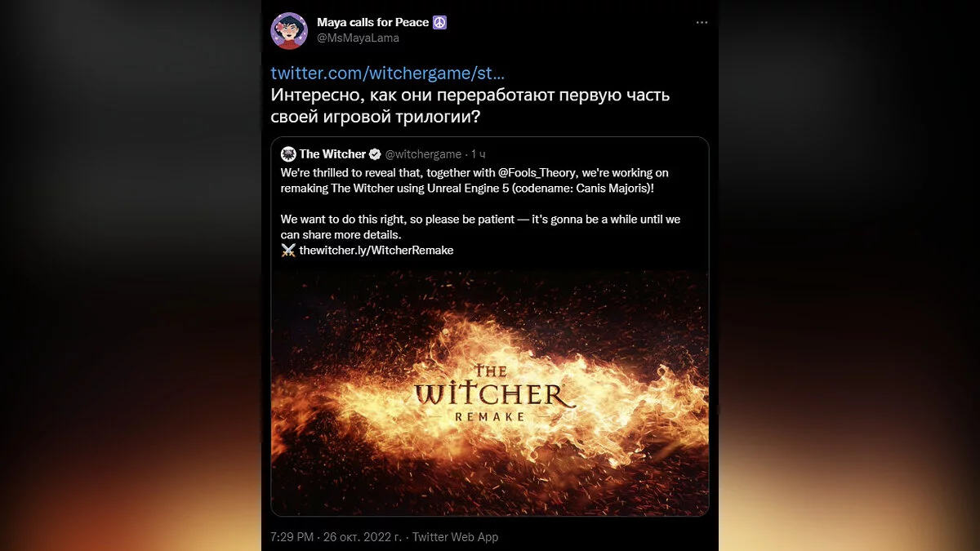
Task: Open the Twitter Web App source label
Action: click(x=455, y=537)
